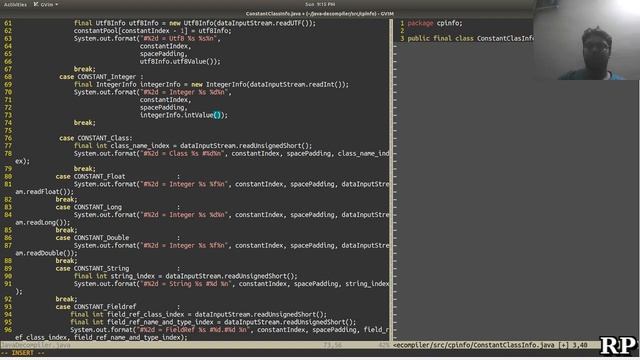This screenshot has width=640, height=360.
Task: Click 'case CONSTANT_Double' label
Action: coord(92,238)
